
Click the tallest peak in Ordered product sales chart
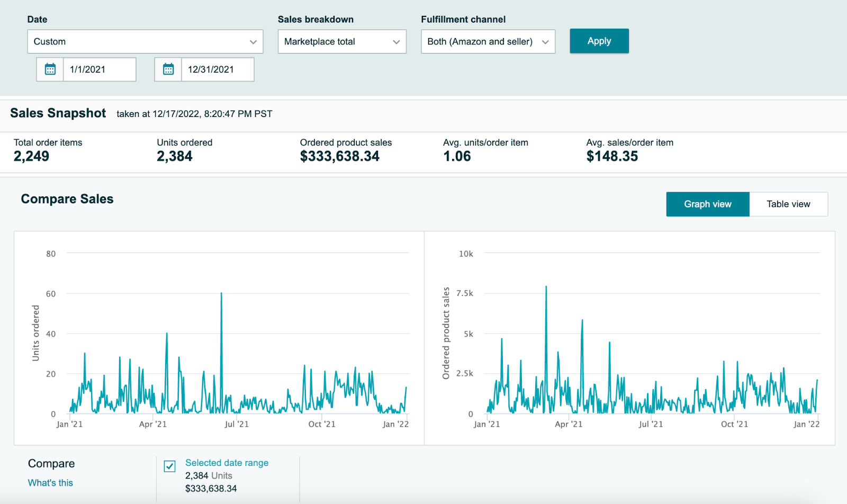(x=546, y=287)
